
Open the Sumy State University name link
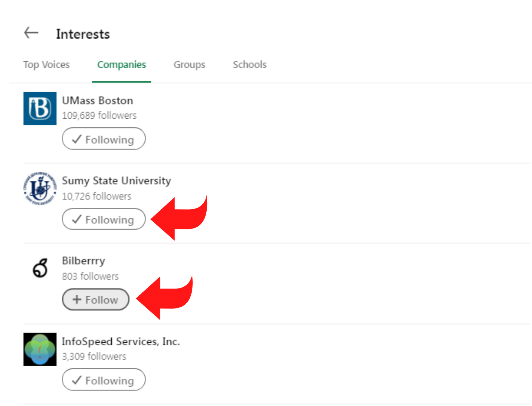pyautogui.click(x=117, y=181)
